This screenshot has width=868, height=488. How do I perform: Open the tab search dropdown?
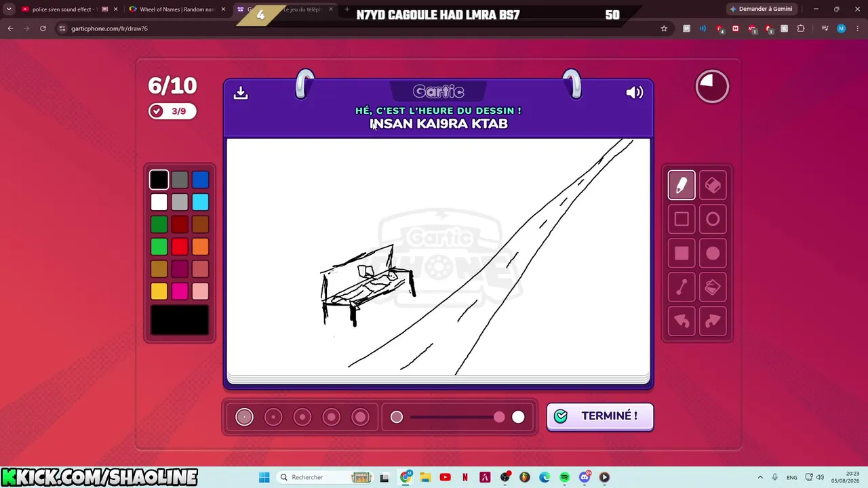coord(9,9)
